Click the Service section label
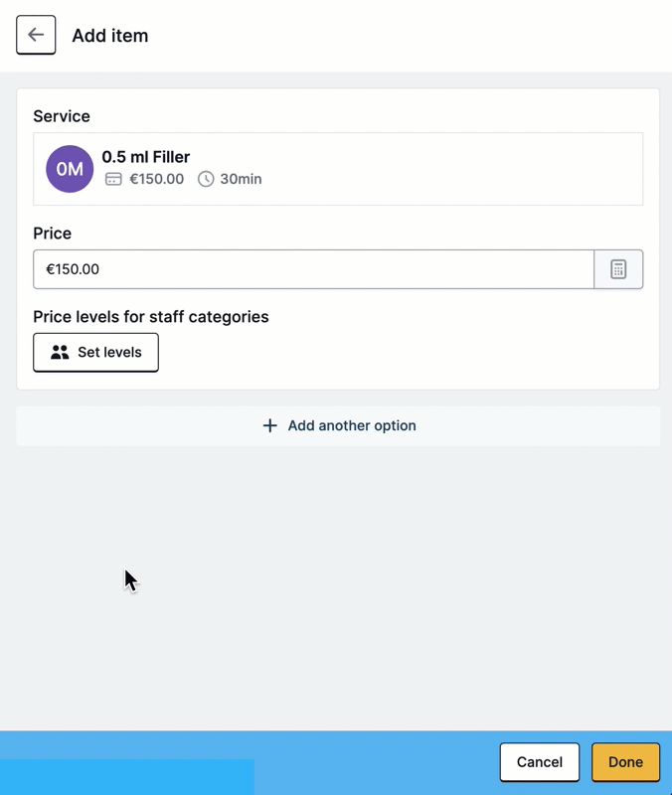The width and height of the screenshot is (672, 795). coord(62,116)
